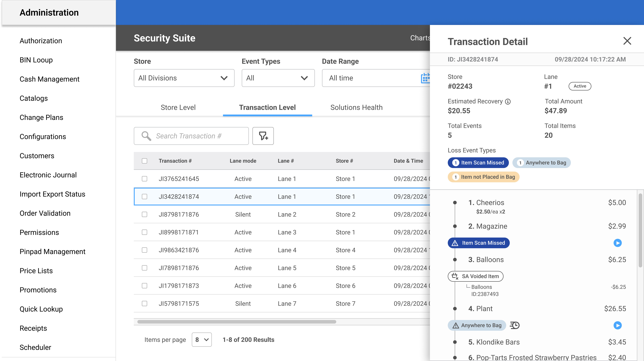Screen dimensions: 644x361
Task: Open Electronic Journal in the sidebar
Action: point(48,175)
